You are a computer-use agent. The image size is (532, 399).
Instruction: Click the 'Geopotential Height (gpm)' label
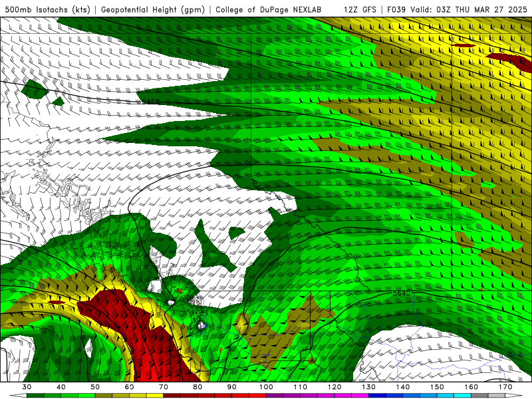coord(153,9)
